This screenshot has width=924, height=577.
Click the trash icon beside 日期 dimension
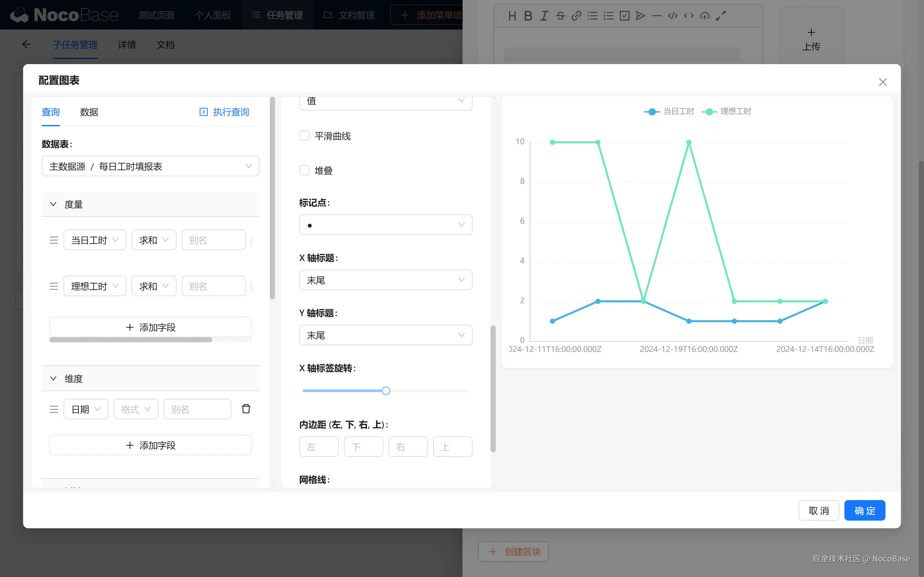246,409
